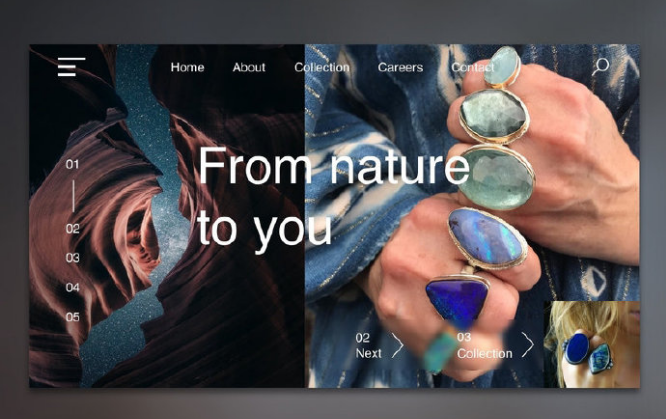Image resolution: width=666 pixels, height=419 pixels.
Task: Click the 02 Next button
Action: pos(379,345)
